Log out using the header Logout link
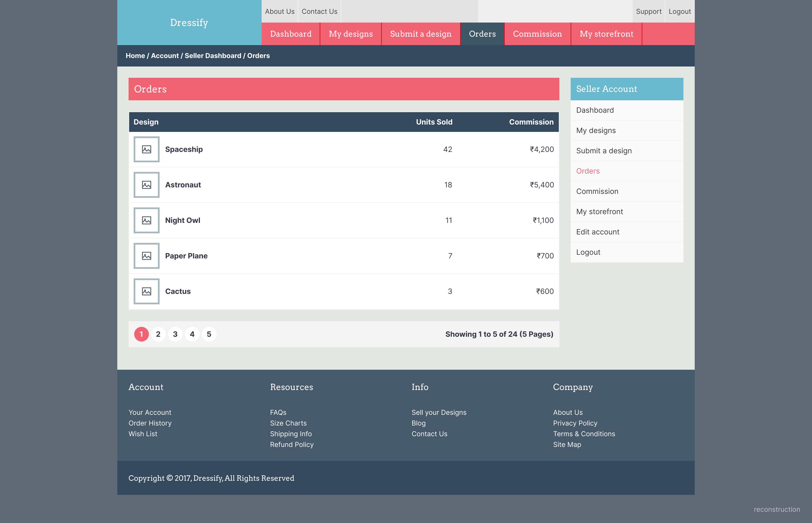812x523 pixels. point(680,12)
